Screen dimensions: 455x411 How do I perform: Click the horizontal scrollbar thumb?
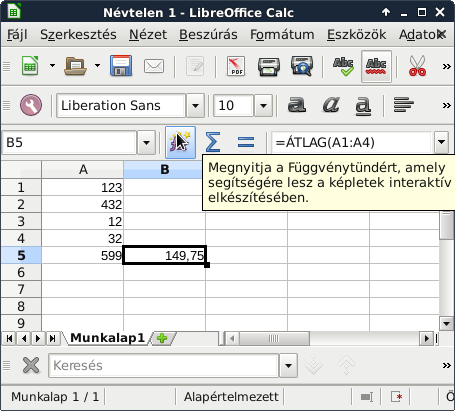(x=274, y=339)
